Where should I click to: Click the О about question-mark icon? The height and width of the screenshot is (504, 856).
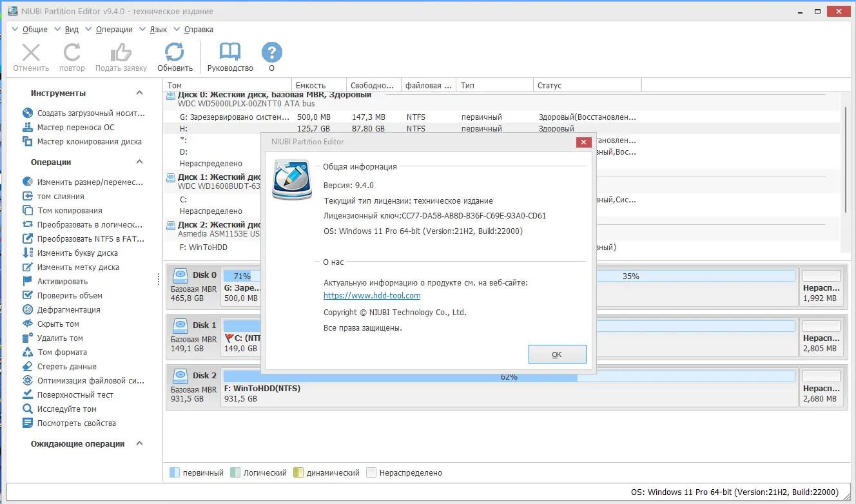click(272, 53)
